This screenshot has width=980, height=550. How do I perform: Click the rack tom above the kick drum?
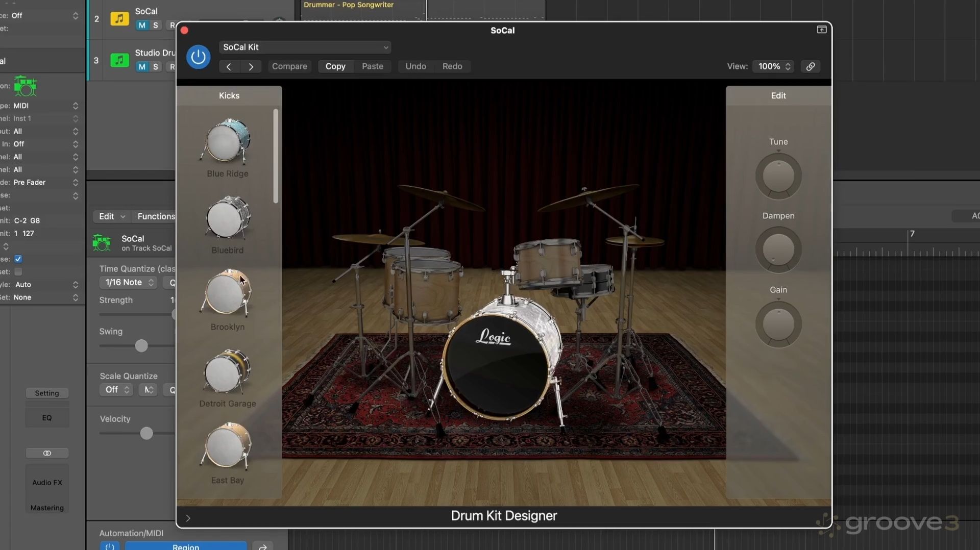[x=547, y=262]
